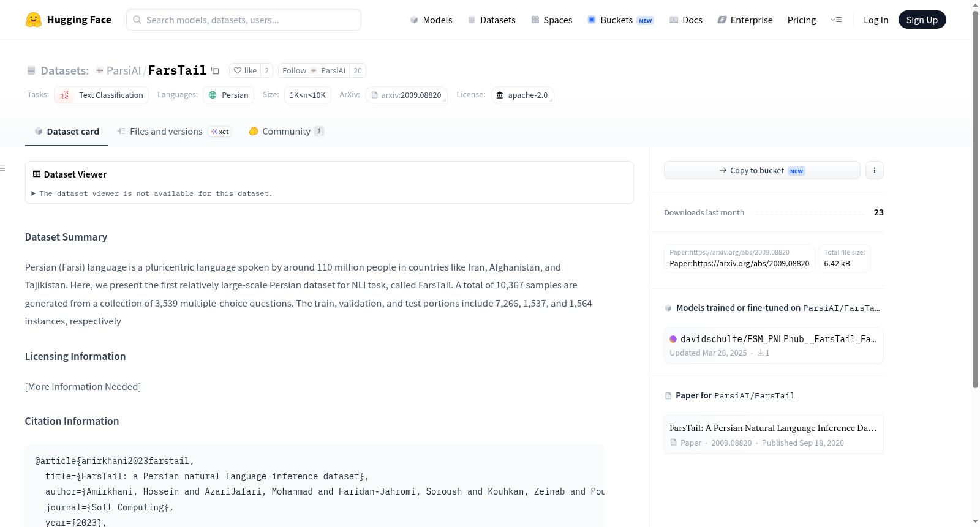Click the Dataset Viewer table icon
Viewport: 980px width, 527px height.
[x=37, y=174]
